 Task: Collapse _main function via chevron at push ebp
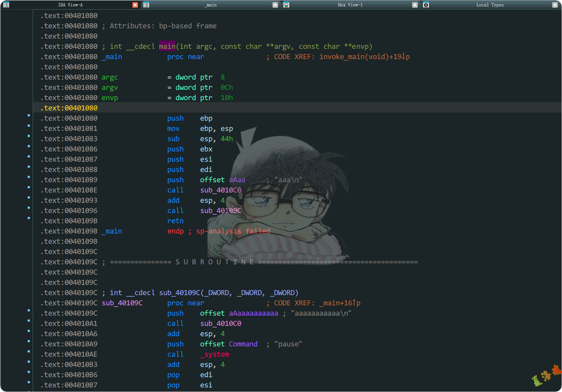pos(37,118)
